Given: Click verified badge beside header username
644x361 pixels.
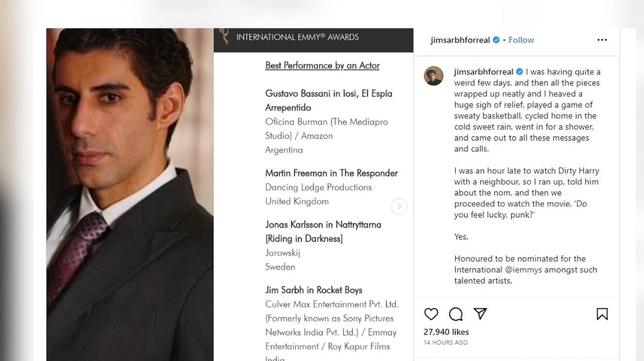Looking at the screenshot, I should [x=496, y=40].
